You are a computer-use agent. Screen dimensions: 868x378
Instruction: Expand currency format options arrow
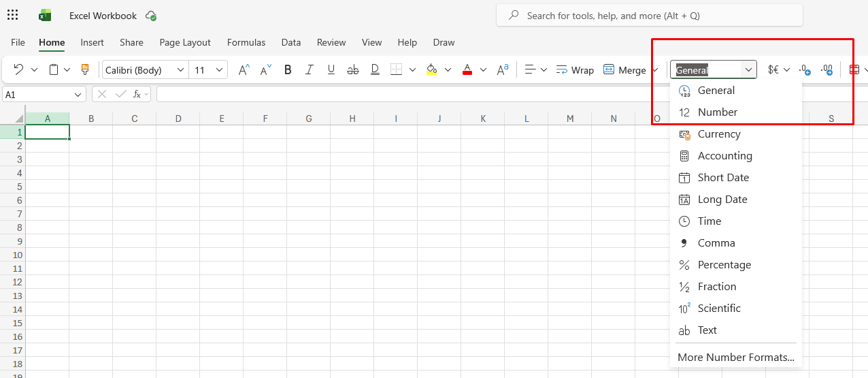[786, 69]
